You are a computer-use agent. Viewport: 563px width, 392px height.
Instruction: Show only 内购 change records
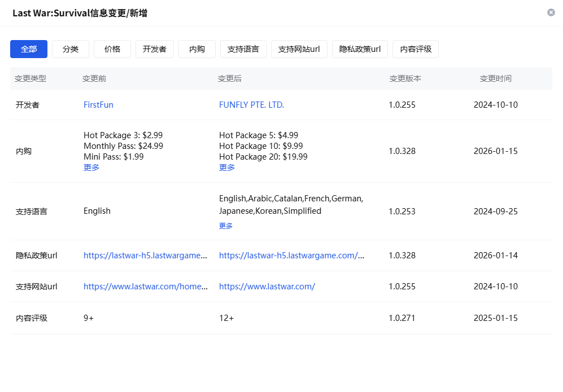[x=197, y=49]
